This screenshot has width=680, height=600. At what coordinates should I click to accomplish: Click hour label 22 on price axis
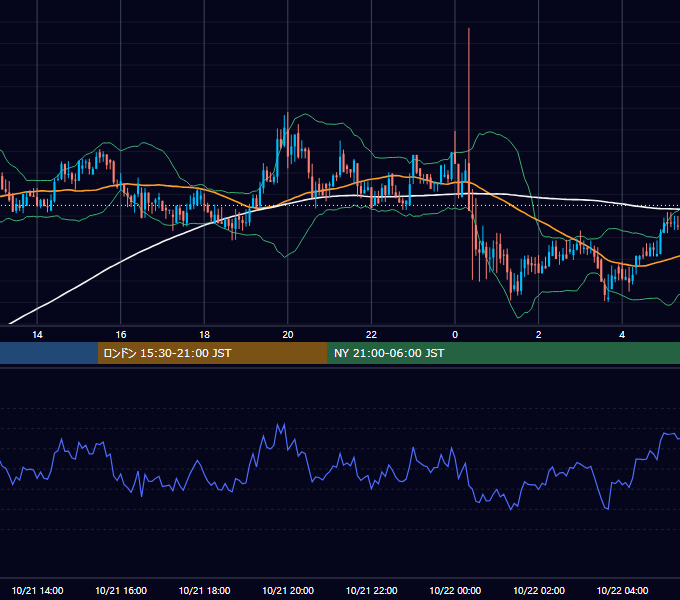(371, 335)
